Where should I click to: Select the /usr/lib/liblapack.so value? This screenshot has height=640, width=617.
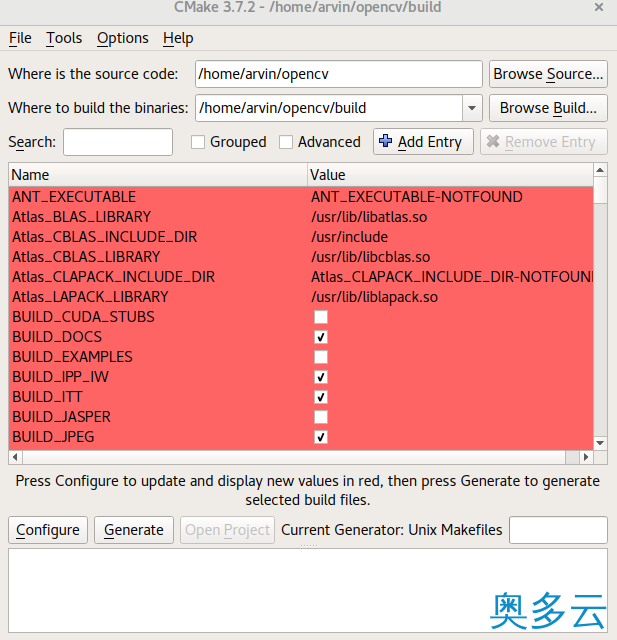(374, 297)
